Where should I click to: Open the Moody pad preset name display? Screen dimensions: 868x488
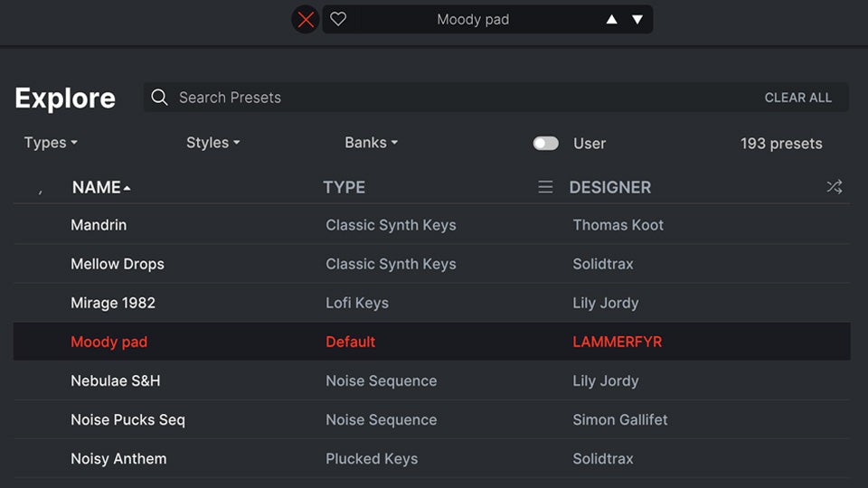click(x=473, y=19)
